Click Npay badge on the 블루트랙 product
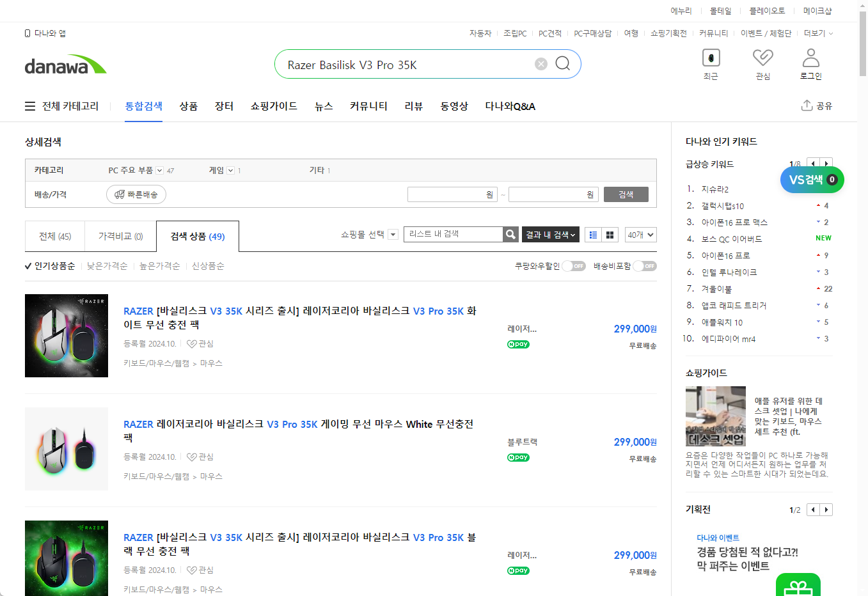 [x=518, y=457]
